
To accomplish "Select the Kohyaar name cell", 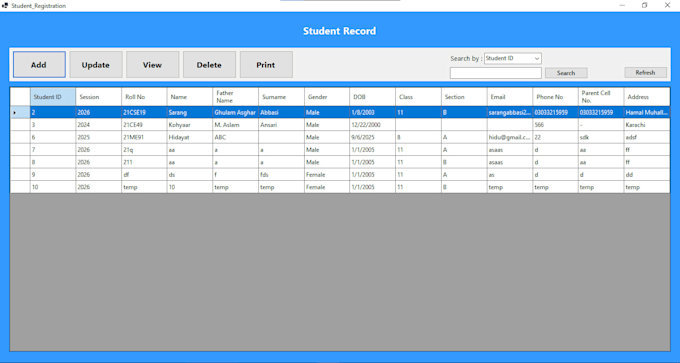I will (190, 125).
